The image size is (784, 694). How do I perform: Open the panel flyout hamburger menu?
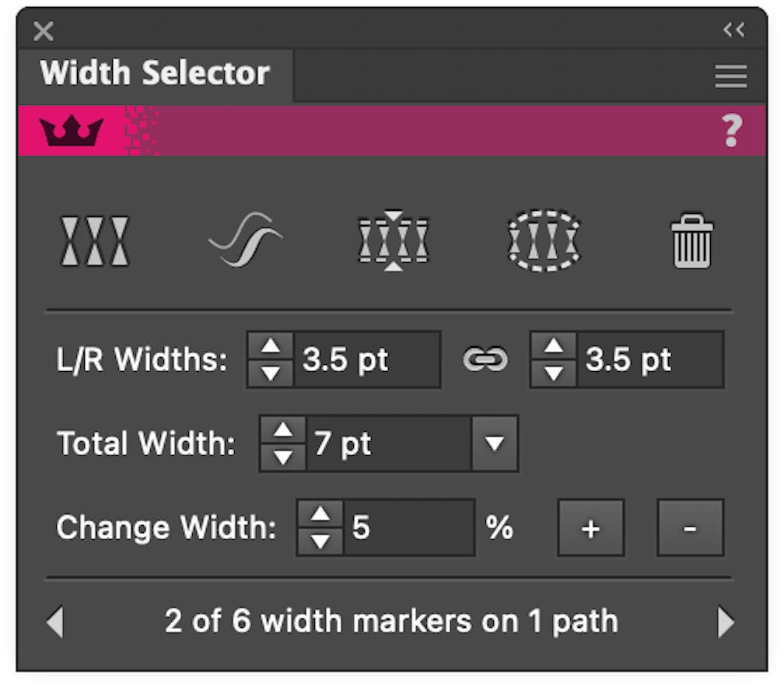(730, 76)
